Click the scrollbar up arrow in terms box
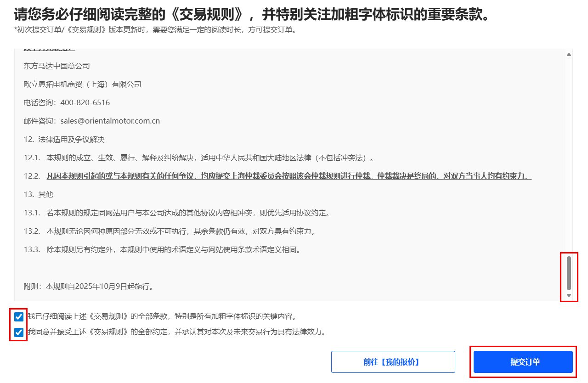The image size is (588, 383). coord(569,55)
